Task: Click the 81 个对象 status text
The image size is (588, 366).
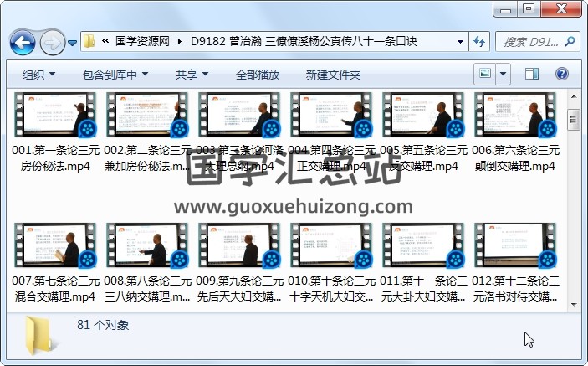Action: tap(103, 325)
